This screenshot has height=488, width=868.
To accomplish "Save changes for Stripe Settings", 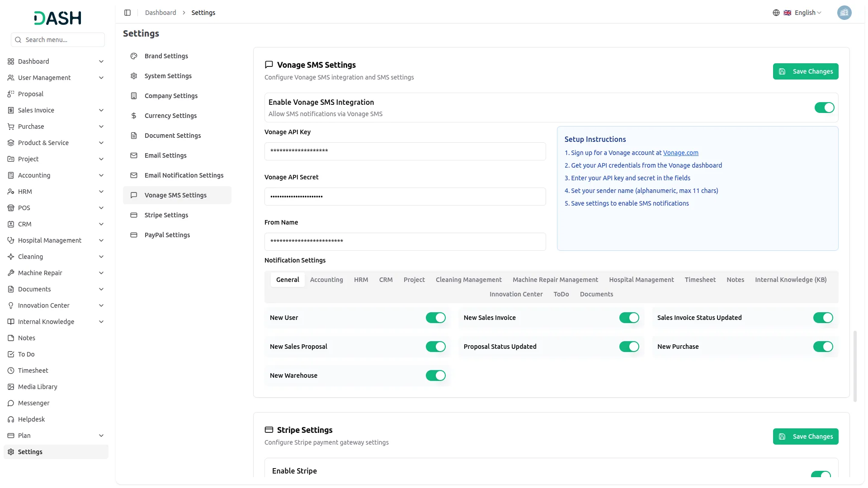I will pyautogui.click(x=806, y=436).
